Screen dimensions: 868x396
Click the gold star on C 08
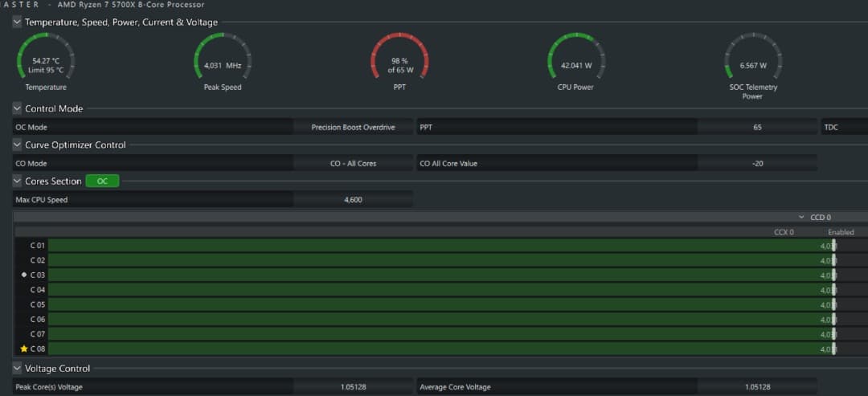24,349
